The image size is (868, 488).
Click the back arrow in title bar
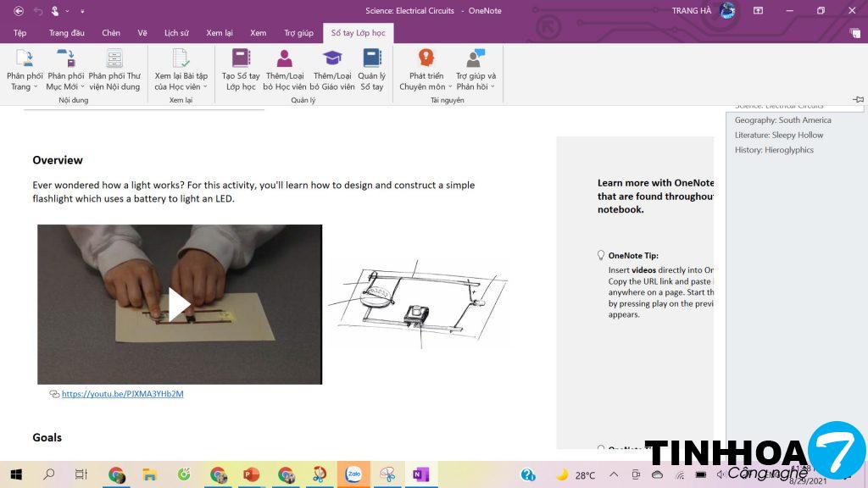pos(19,11)
